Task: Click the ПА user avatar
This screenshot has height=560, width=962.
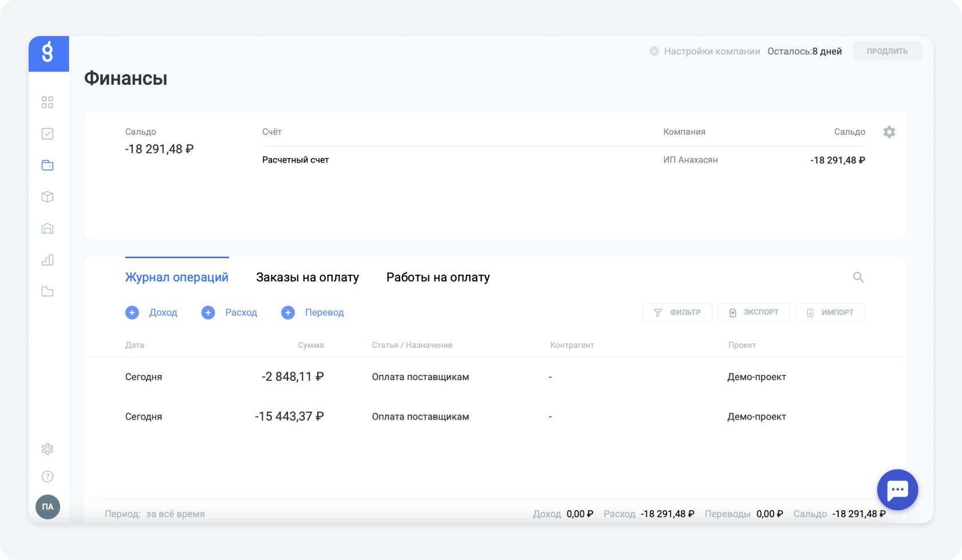Action: [48, 507]
